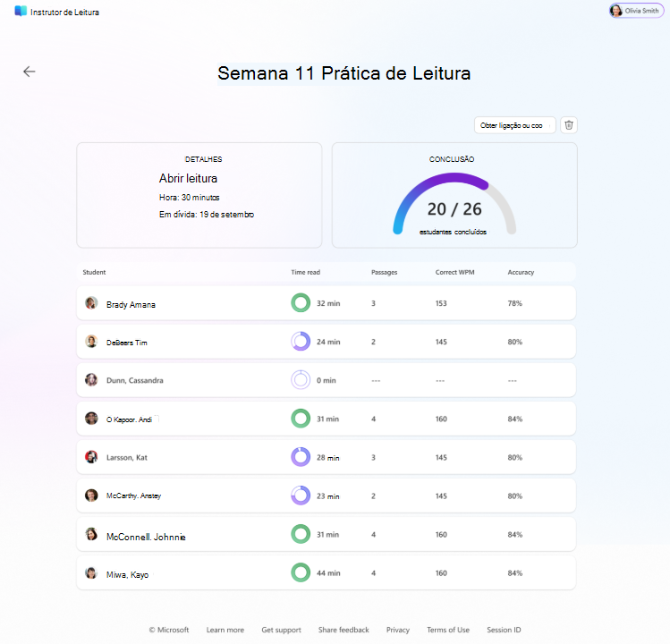Sort by the Accuracy column header
This screenshot has height=644, width=670.
521,272
